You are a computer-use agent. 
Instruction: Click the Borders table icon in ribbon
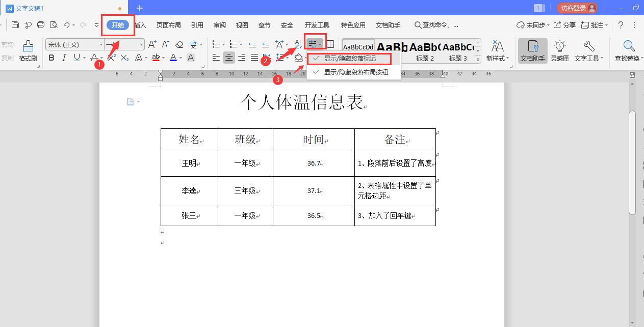tap(330, 44)
